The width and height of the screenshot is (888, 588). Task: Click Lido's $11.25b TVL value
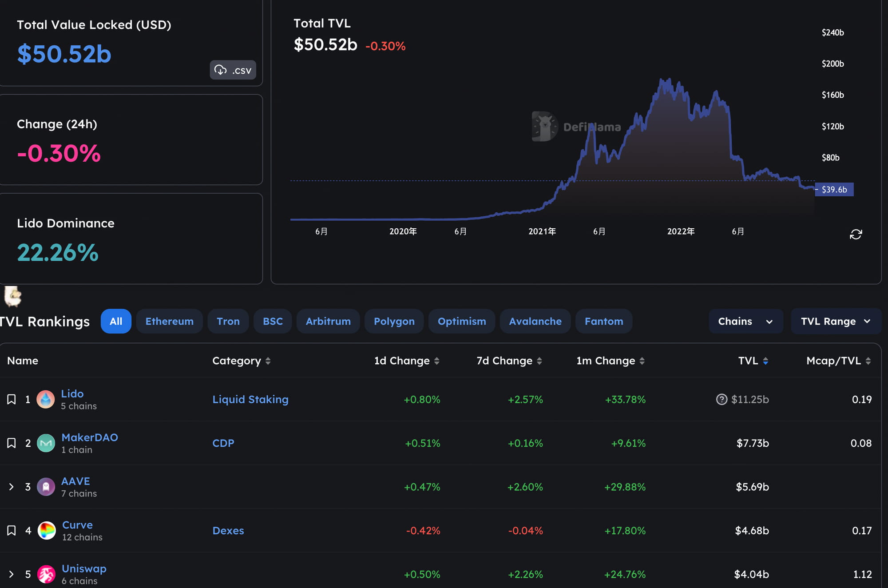point(750,399)
